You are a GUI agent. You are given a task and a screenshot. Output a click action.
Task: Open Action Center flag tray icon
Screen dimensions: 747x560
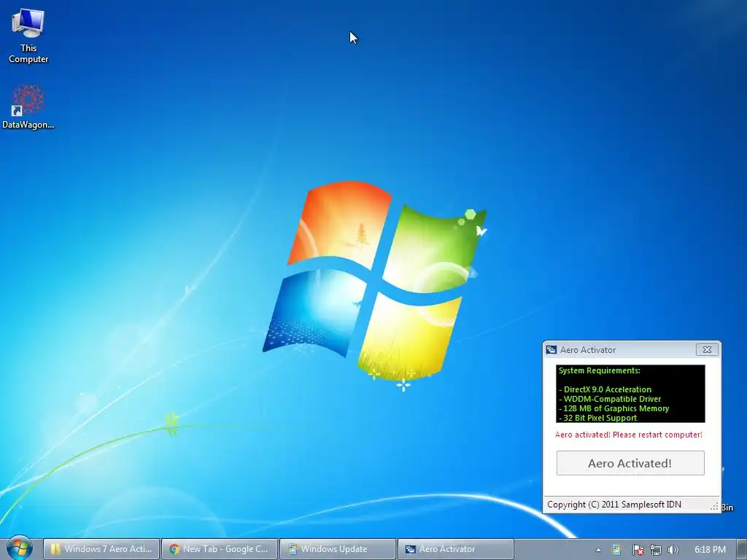point(638,550)
